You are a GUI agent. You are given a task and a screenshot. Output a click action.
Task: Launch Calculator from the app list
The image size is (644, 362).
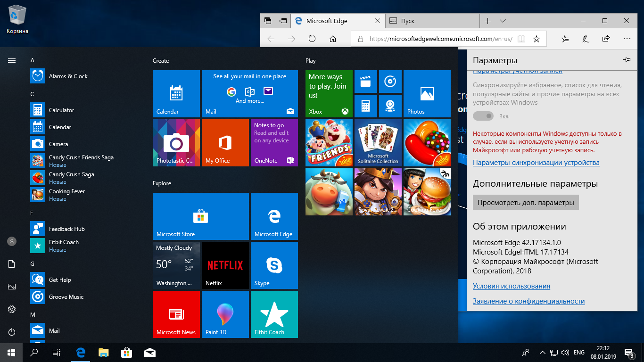pos(85,110)
